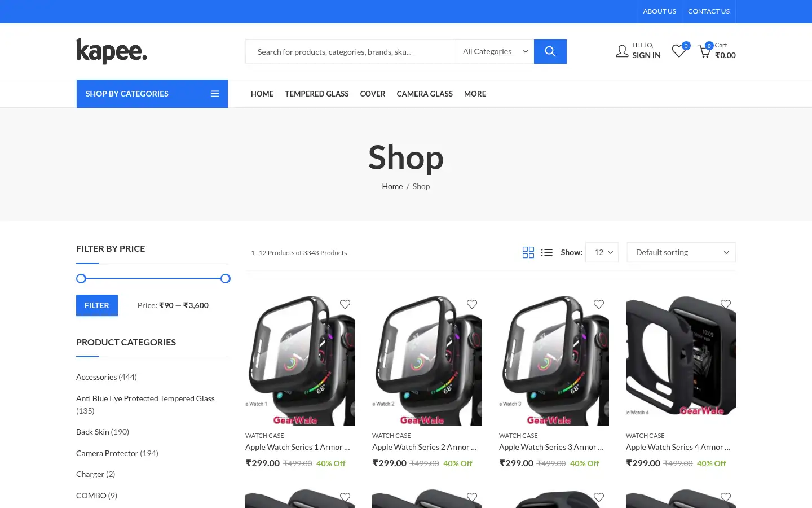This screenshot has width=812, height=508.
Task: Click the kapee. site logo
Action: point(112,51)
